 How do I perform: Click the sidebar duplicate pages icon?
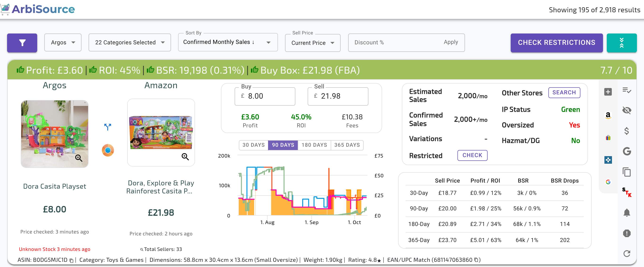(627, 172)
